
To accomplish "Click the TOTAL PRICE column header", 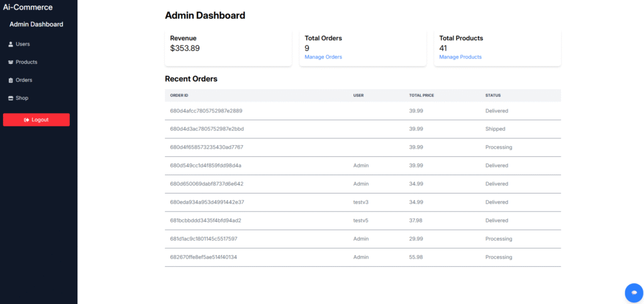I will (x=421, y=95).
